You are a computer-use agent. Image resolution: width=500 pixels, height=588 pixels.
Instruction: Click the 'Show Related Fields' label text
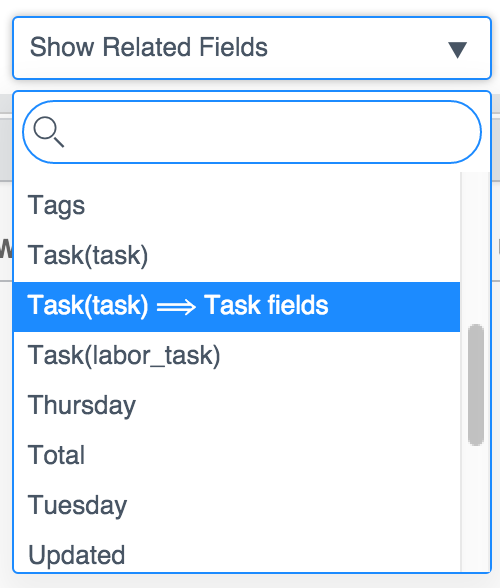pyautogui.click(x=149, y=47)
